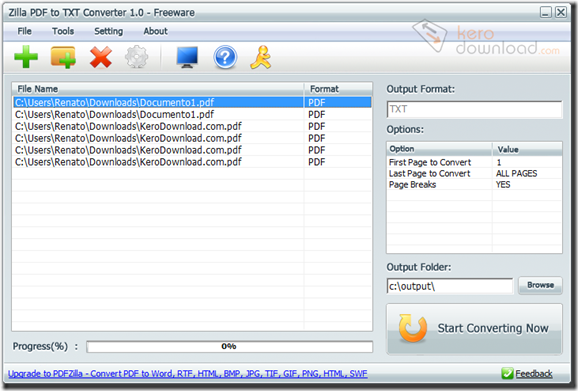Open the Upgrade to PDFZilla link

[x=188, y=374]
